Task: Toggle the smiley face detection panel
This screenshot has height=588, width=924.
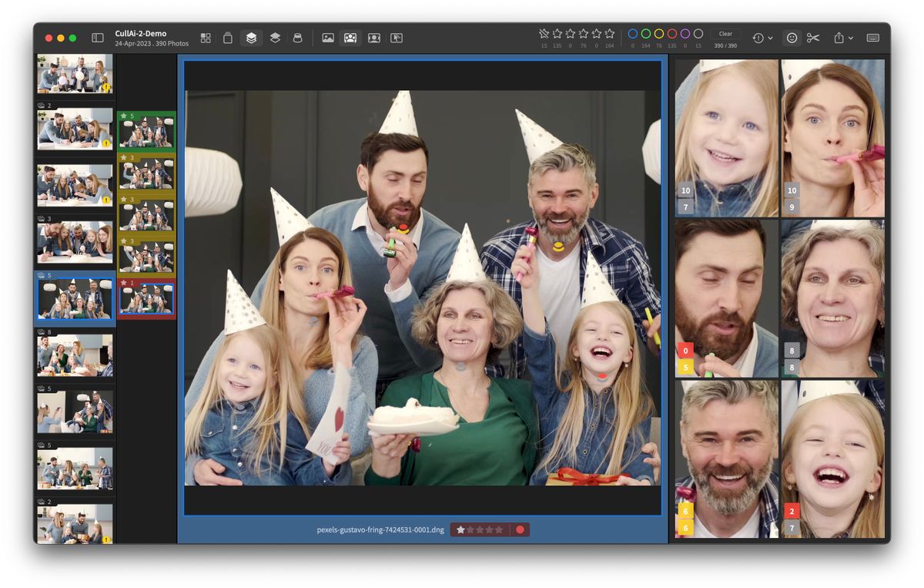Action: coord(792,38)
